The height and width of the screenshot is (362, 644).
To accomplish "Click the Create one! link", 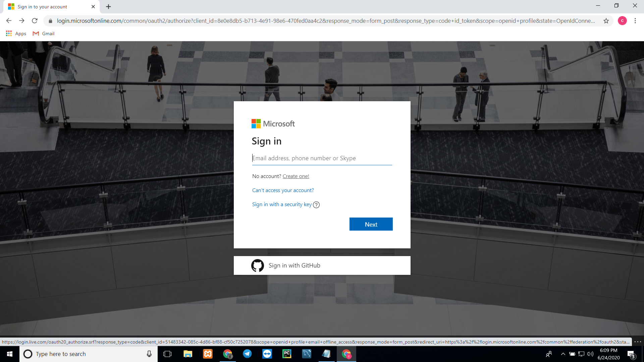I will (296, 176).
